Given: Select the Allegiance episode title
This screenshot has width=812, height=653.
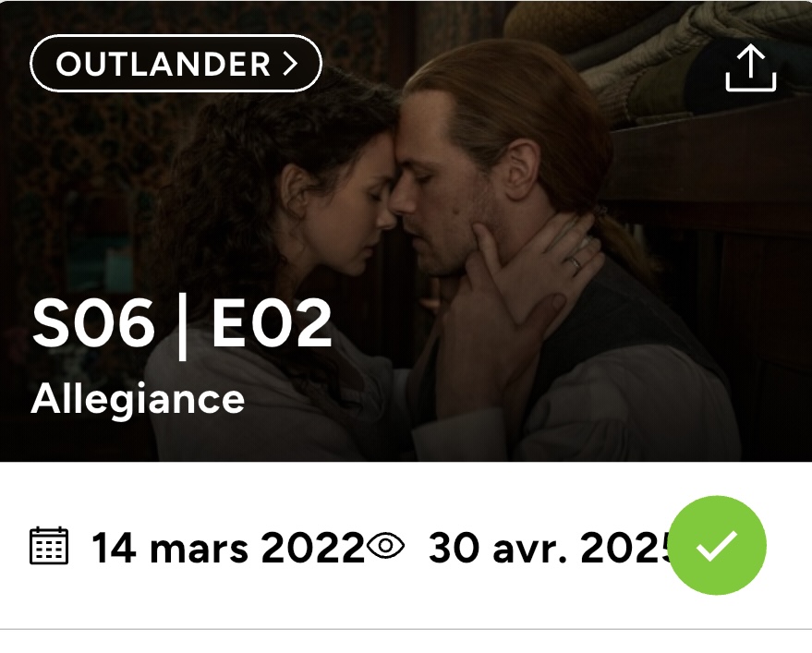Looking at the screenshot, I should pos(138,400).
